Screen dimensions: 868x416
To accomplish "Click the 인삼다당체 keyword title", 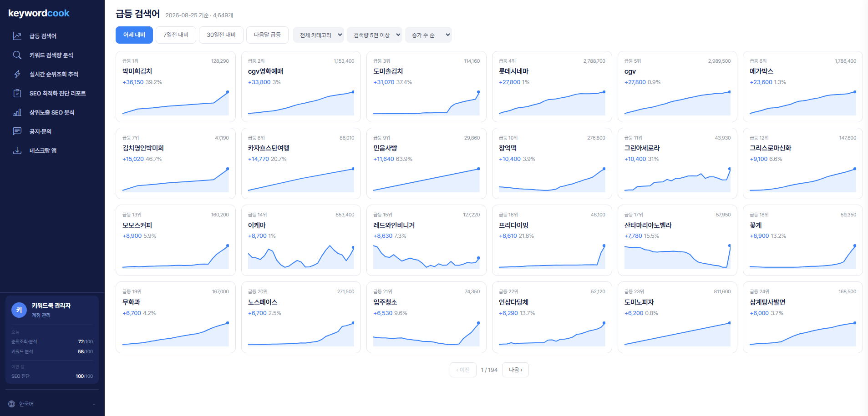I will (x=513, y=302).
